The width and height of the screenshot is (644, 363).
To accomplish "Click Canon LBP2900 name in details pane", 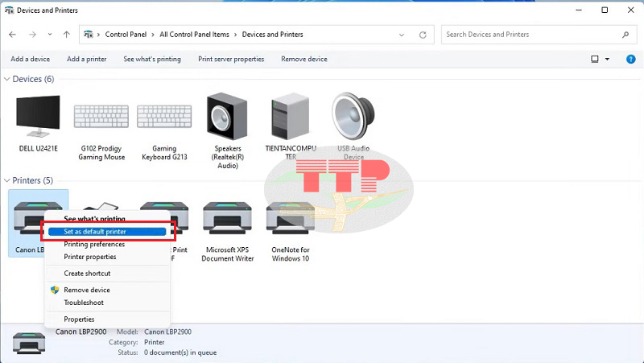I will [x=81, y=332].
